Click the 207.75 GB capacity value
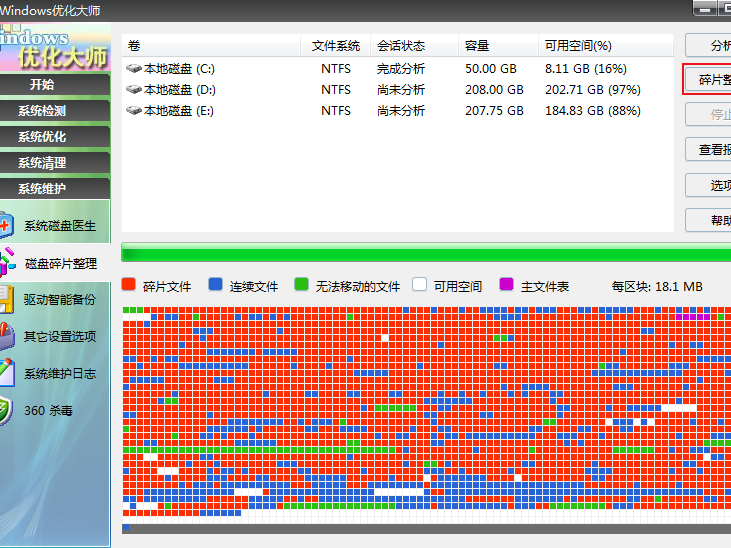Image resolution: width=731 pixels, height=548 pixels. [494, 111]
